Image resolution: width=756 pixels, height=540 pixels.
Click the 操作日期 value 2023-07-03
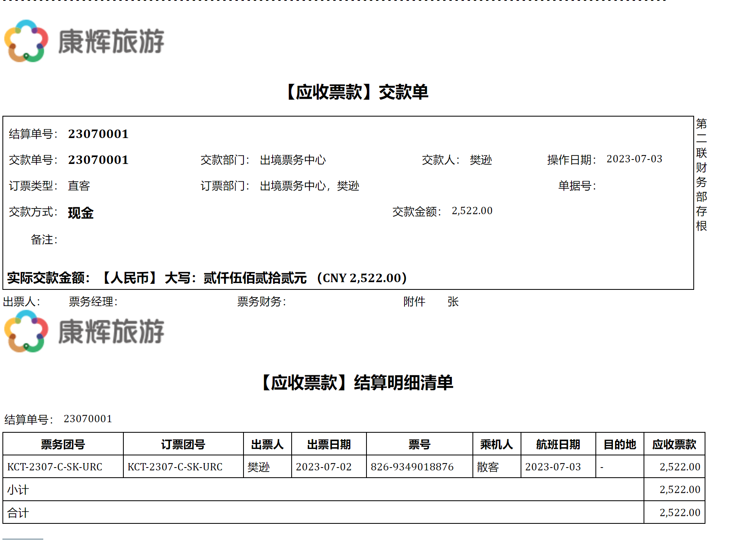point(634,159)
